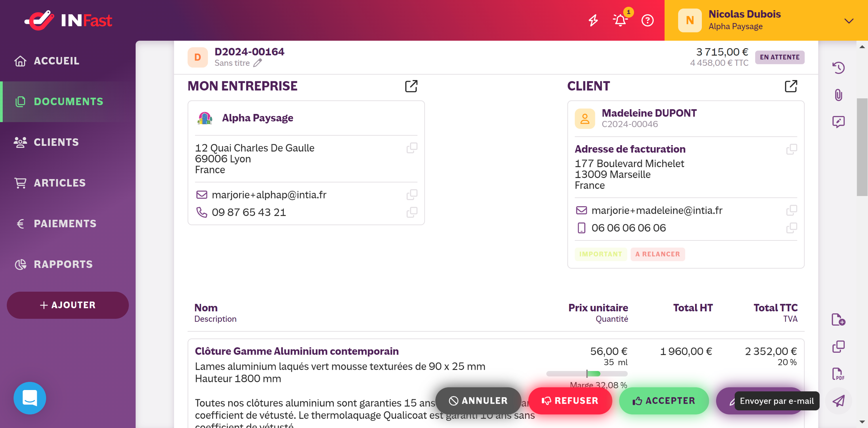The height and width of the screenshot is (428, 868).
Task: Click the duplicate document icon
Action: pos(839,347)
